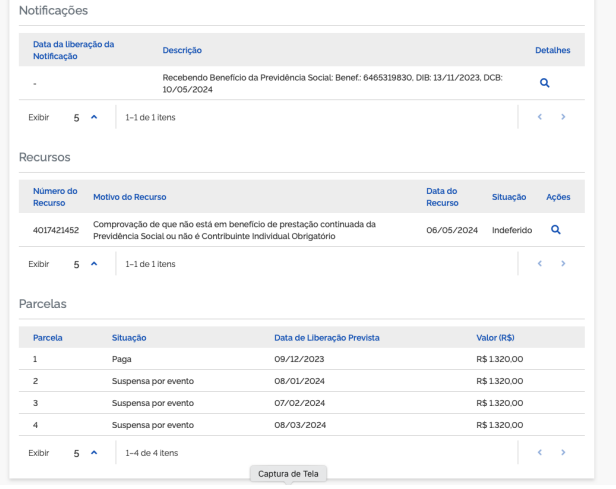Select the date 08/01/2024
The image size is (616, 489).
(299, 381)
